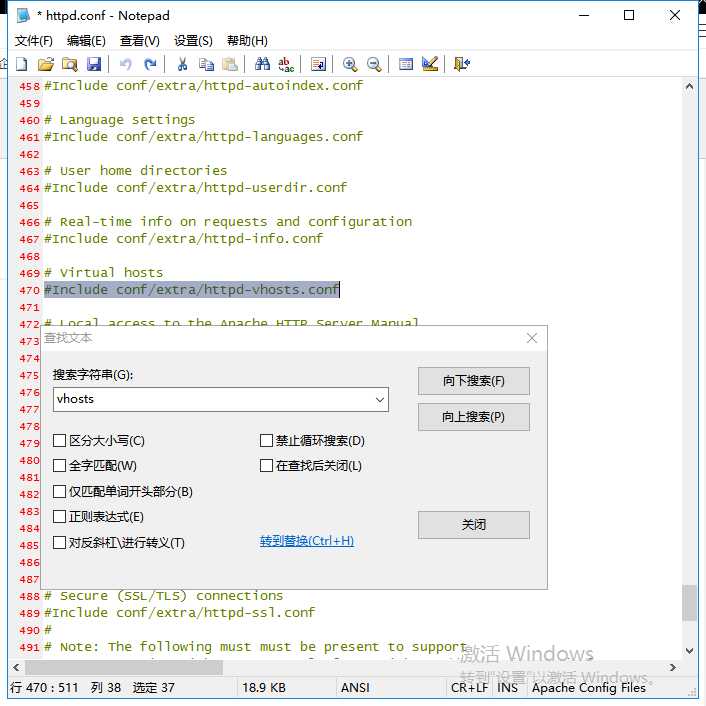Click the Open file folder icon
The width and height of the screenshot is (706, 706).
[45, 64]
